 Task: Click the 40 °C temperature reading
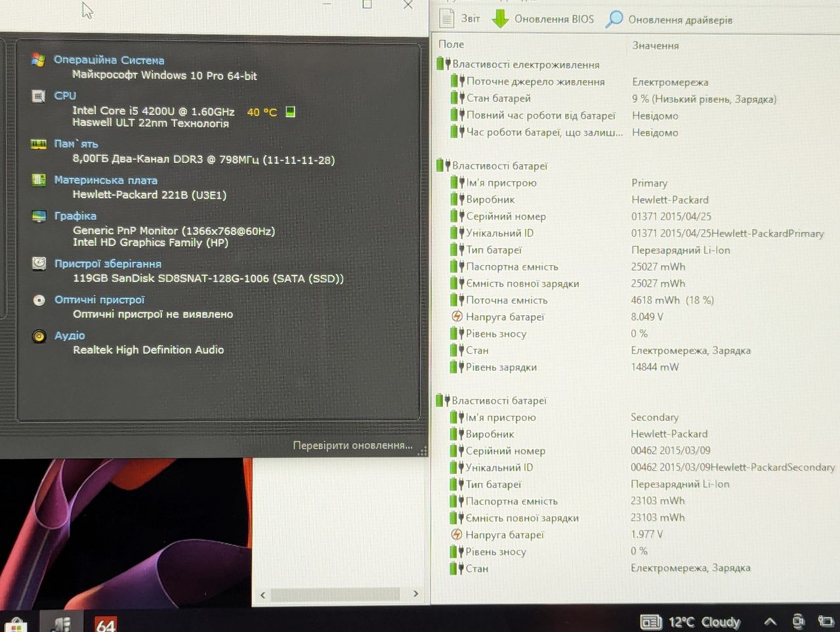(x=262, y=112)
